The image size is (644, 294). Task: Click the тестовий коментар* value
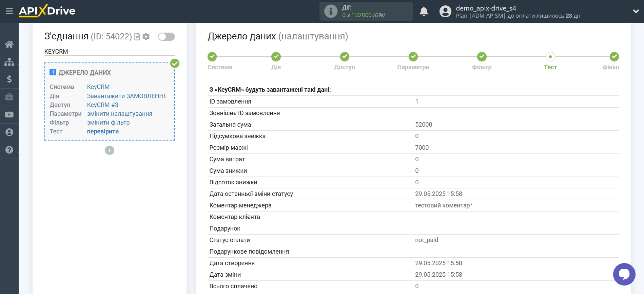coord(444,205)
